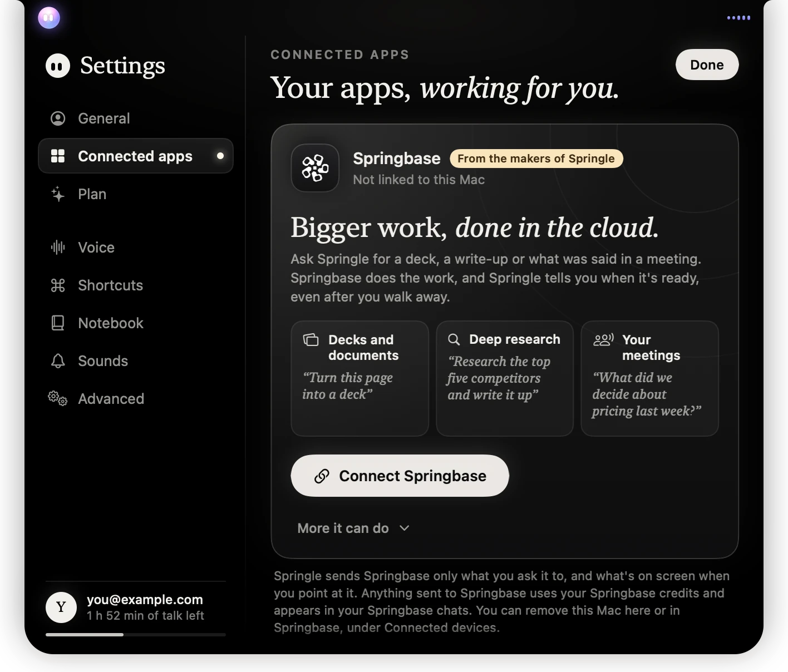This screenshot has width=788, height=672.
Task: Click the Springbase privacy note paragraph
Action: [502, 602]
